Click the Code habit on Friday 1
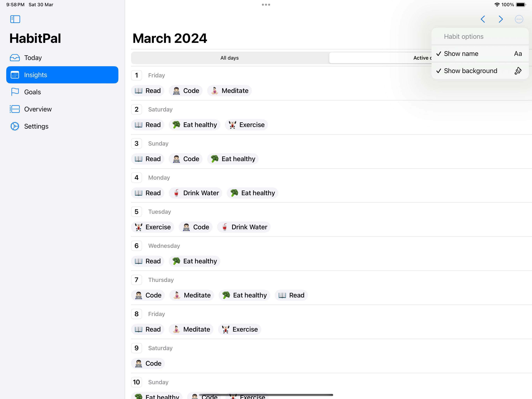This screenshot has height=399, width=532. pos(186,91)
